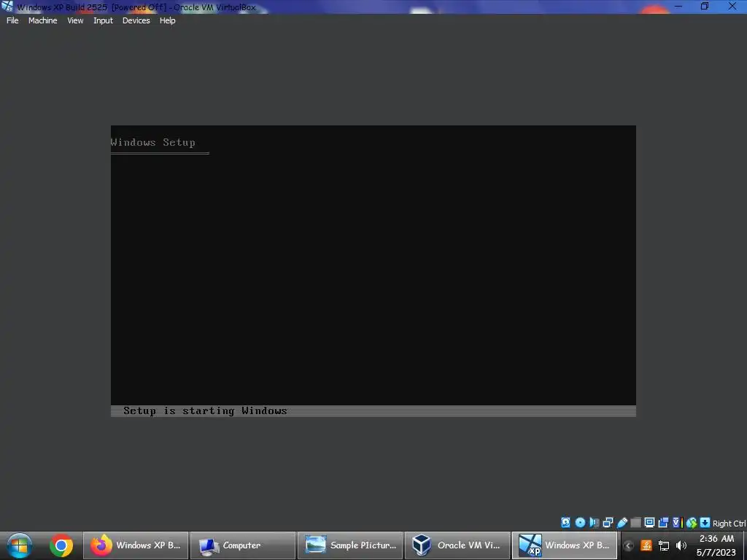Click the keyboard capture arrow indicator
The image size is (747, 560).
tap(705, 523)
